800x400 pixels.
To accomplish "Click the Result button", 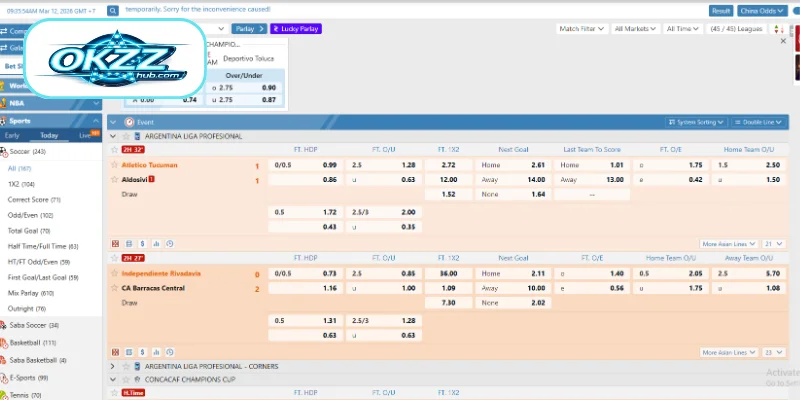I will coord(721,11).
